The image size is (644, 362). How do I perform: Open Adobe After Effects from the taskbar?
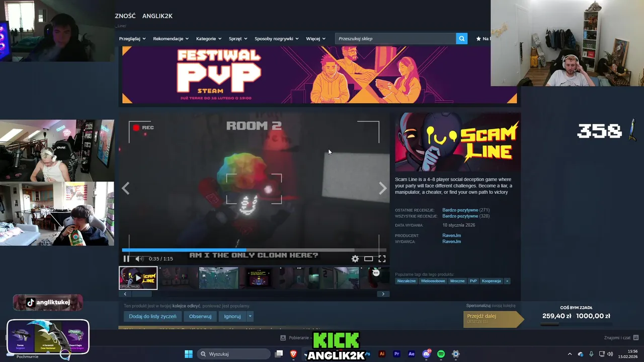(412, 354)
